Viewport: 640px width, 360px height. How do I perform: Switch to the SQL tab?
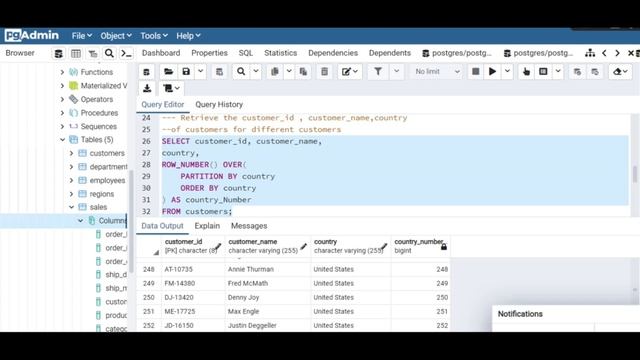(x=245, y=53)
